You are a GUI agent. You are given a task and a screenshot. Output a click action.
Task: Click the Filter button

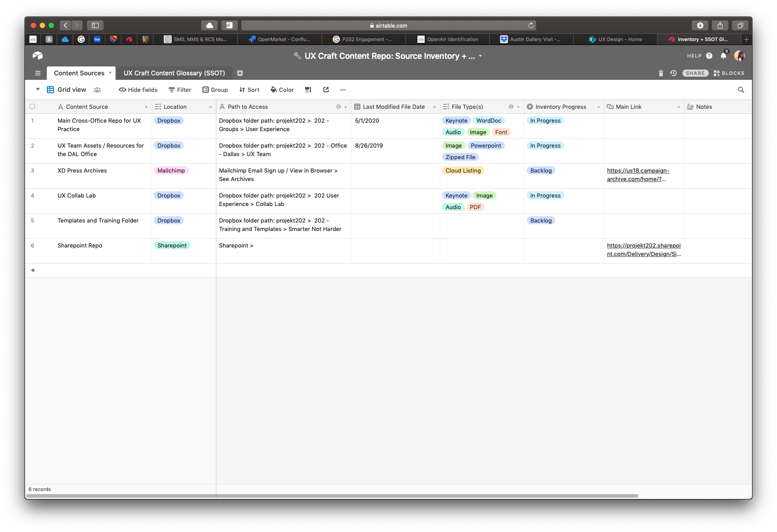coord(180,90)
